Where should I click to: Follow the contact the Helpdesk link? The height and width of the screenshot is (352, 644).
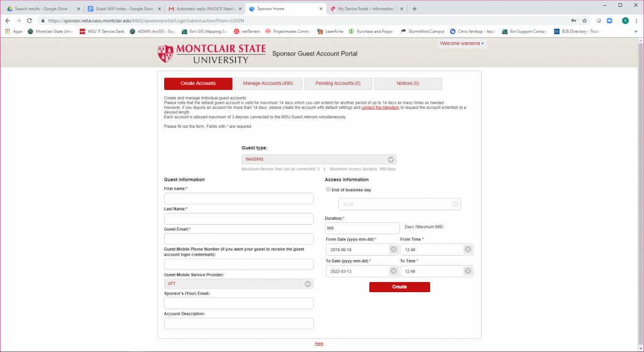pos(380,108)
